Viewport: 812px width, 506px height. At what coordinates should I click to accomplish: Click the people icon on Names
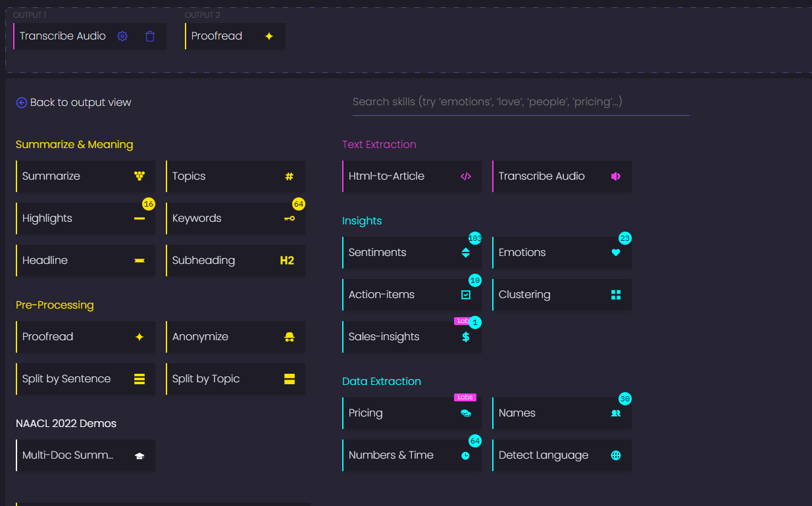point(616,413)
